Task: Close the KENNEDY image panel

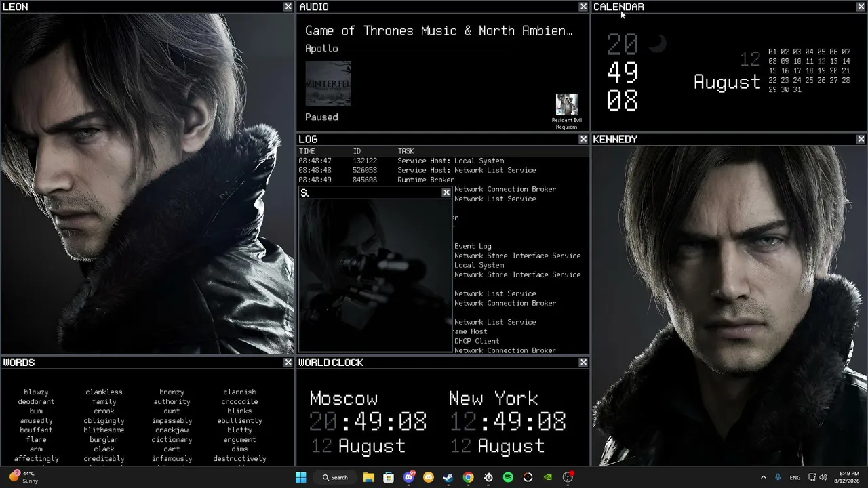Action: tap(861, 139)
